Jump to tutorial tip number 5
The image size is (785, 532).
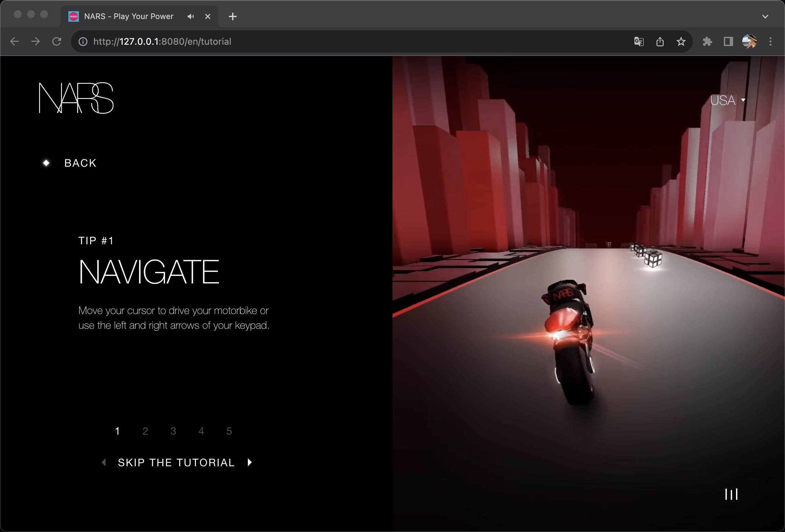point(229,431)
